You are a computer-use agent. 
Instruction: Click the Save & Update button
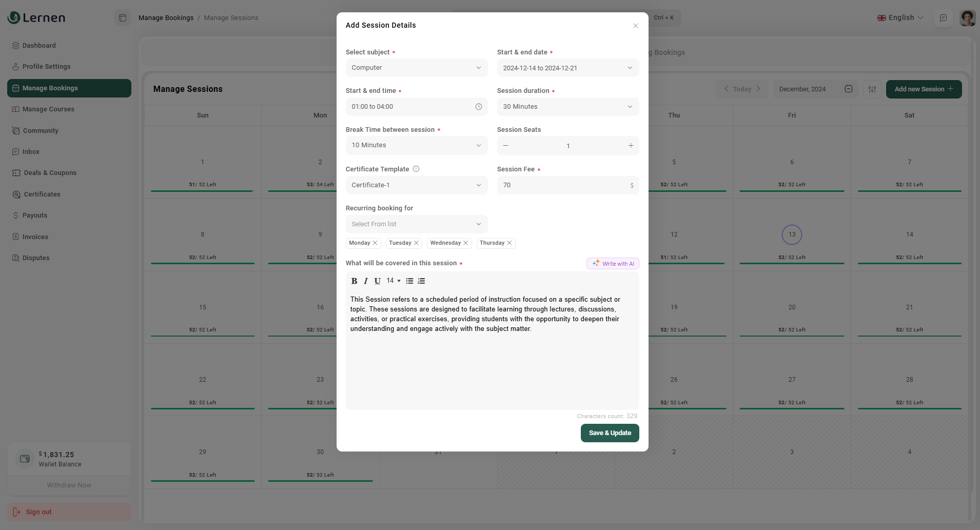610,433
